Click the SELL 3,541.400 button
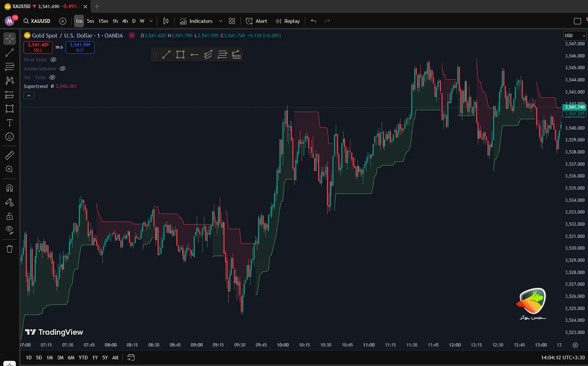Viewport: 588px width, 366px height. [x=38, y=47]
